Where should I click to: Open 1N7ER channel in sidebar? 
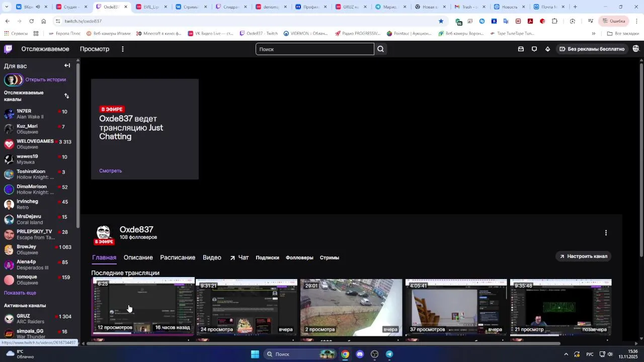[38, 114]
